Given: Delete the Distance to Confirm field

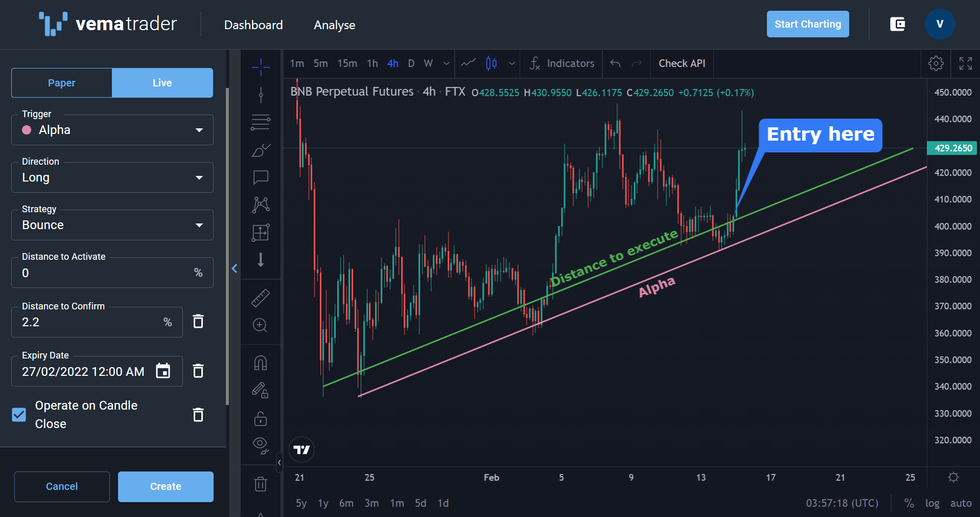Looking at the screenshot, I should [x=198, y=322].
